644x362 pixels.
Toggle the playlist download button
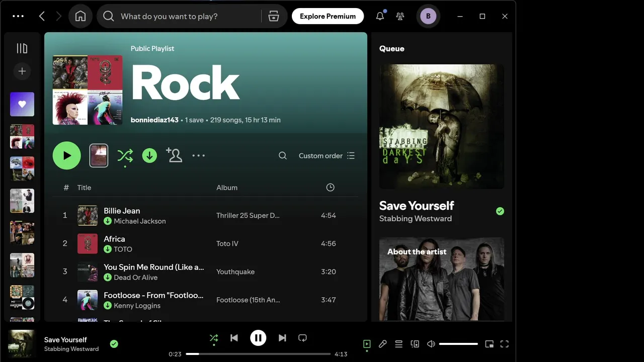click(149, 156)
